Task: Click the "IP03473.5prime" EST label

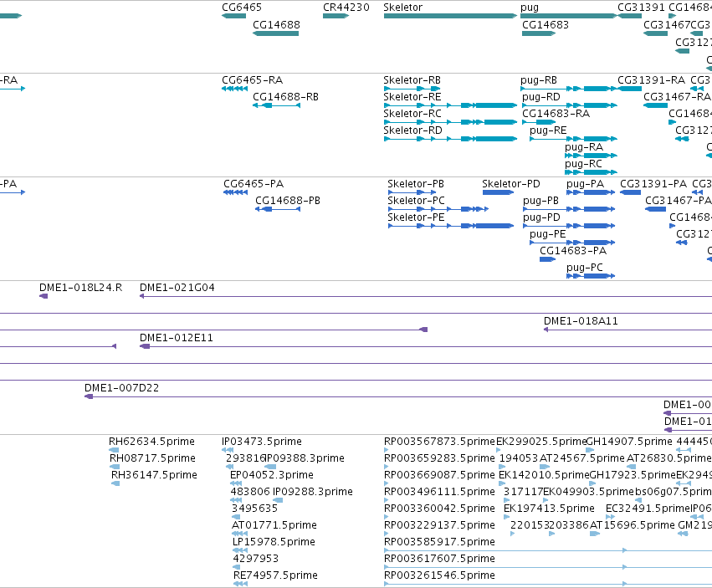Action: coord(262,442)
